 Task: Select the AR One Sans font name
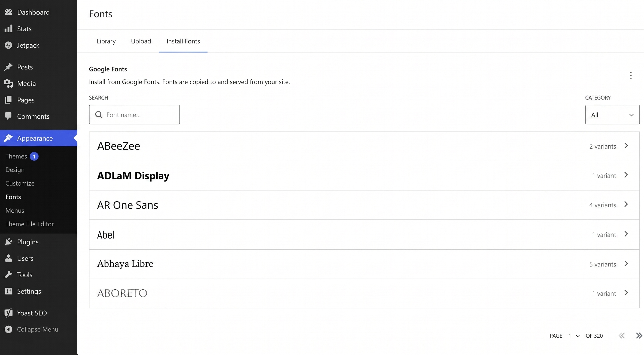[128, 205]
